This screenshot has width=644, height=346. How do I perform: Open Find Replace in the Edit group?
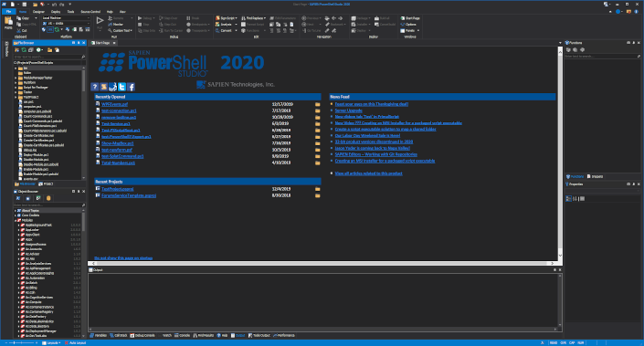click(x=253, y=18)
